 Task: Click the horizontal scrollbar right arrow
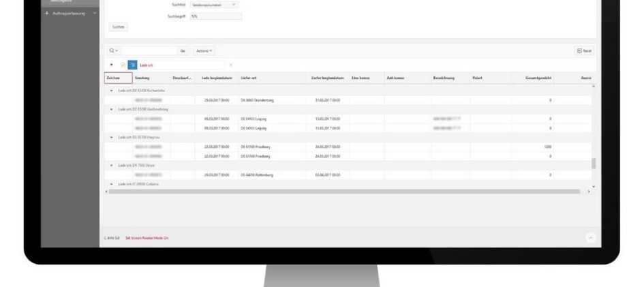(589, 192)
